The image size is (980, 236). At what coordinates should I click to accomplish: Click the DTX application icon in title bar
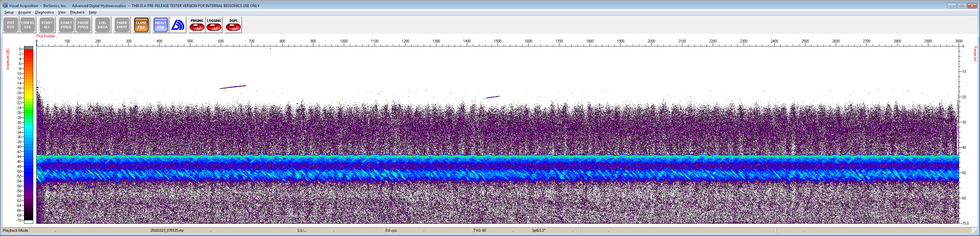tap(5, 6)
